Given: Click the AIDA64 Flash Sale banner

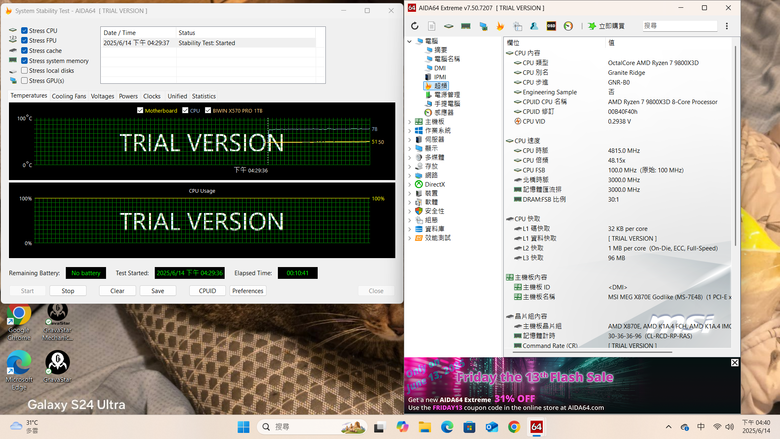Looking at the screenshot, I should (572, 385).
